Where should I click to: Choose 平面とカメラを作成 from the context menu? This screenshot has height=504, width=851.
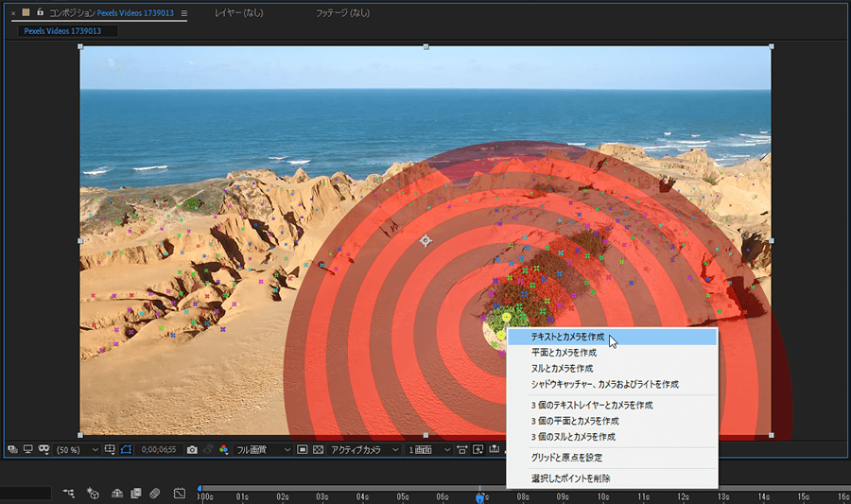point(612,353)
